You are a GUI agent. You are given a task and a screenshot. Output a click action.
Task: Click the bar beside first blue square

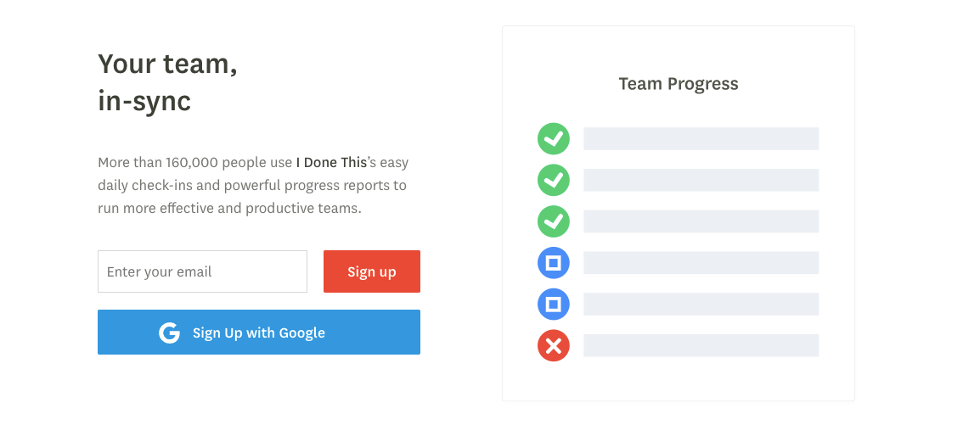click(701, 263)
